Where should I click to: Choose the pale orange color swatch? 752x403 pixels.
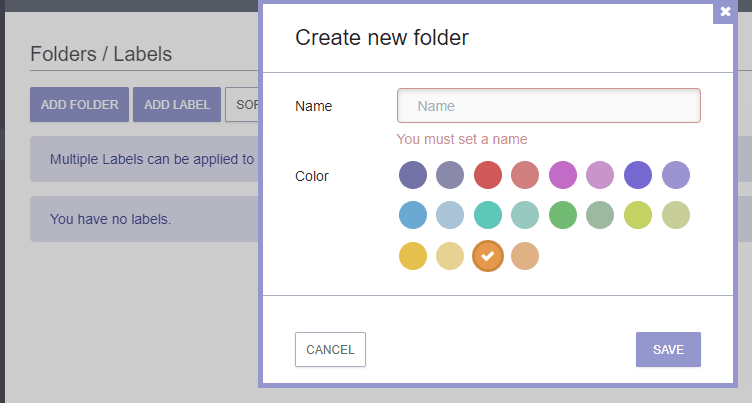coord(525,256)
